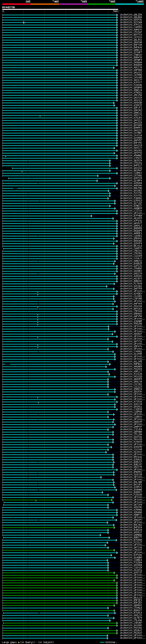The image size is (146, 644).
Task: Select the UniRef100_B9GER9 label
Action: (131, 65)
